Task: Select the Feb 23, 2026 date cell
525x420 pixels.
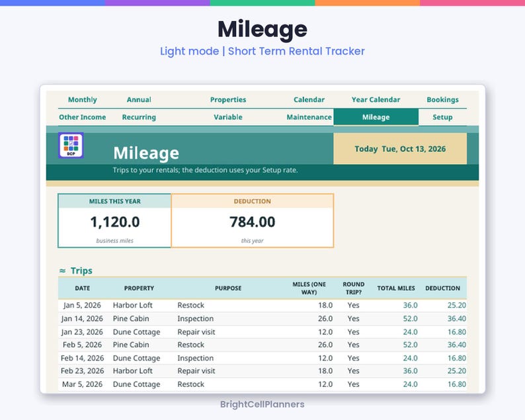Action: 83,371
